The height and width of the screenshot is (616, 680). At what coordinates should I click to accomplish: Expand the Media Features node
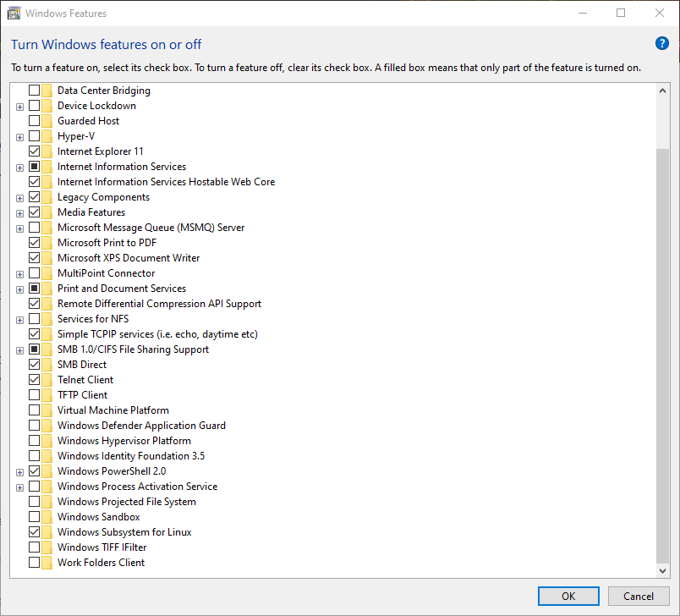[20, 213]
